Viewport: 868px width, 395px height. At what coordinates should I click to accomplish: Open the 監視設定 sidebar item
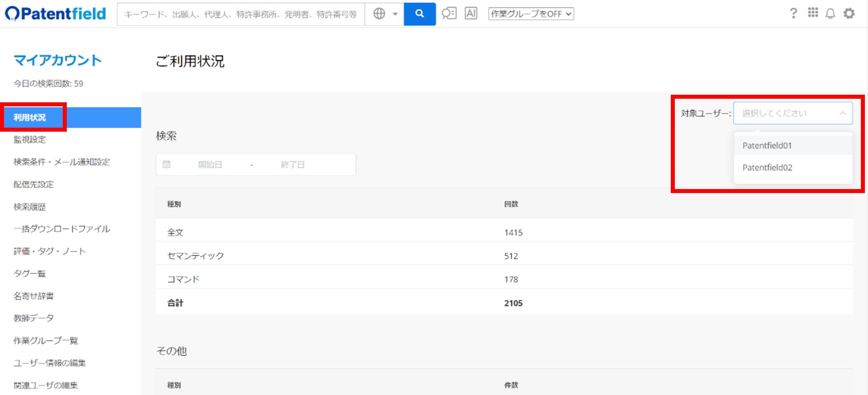coord(30,140)
